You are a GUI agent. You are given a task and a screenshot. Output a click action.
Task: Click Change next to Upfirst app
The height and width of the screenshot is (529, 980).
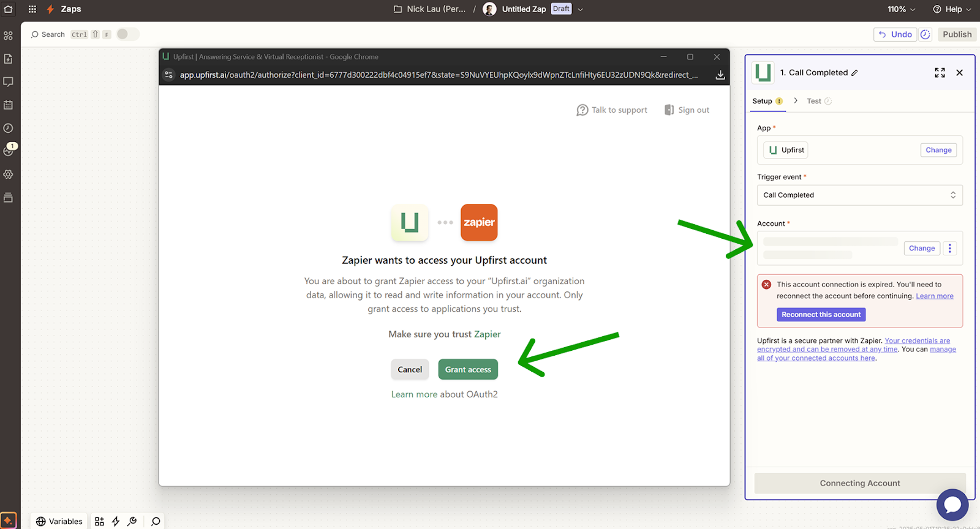[x=938, y=150]
